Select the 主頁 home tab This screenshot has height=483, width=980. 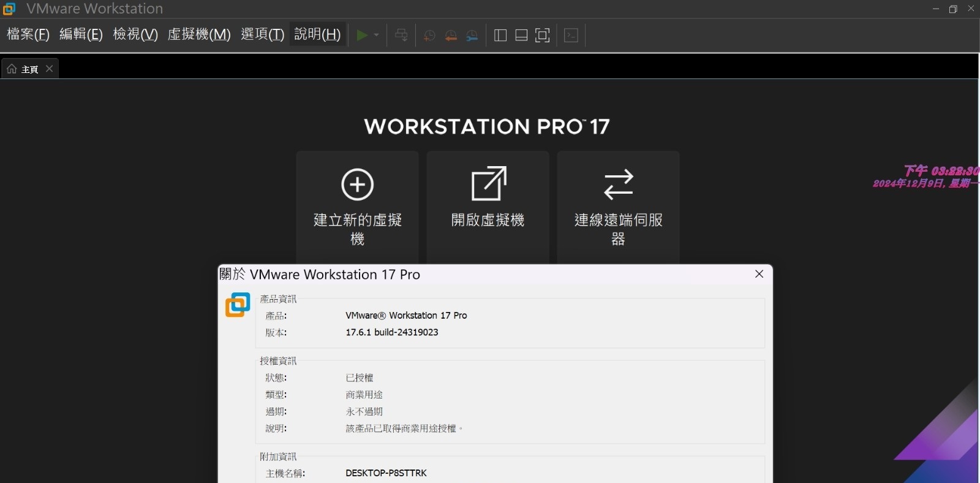point(24,69)
